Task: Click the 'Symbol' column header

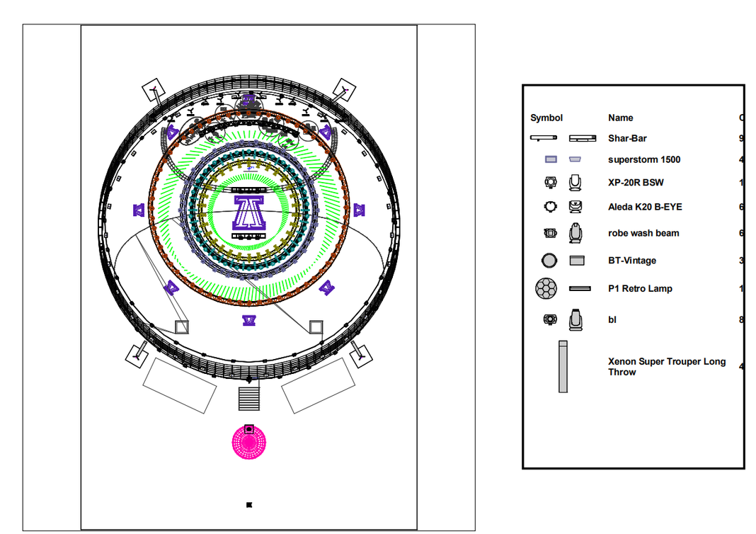Action: 546,118
